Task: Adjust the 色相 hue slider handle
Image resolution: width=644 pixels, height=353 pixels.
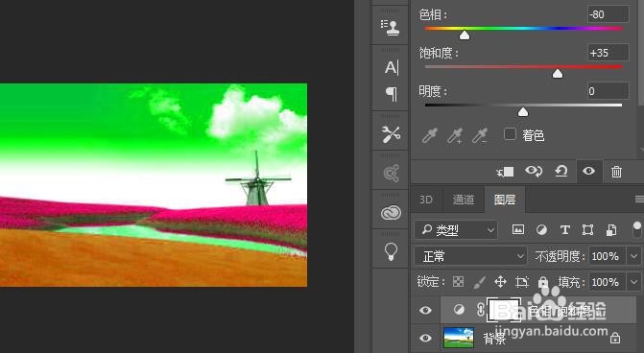Action: [465, 35]
